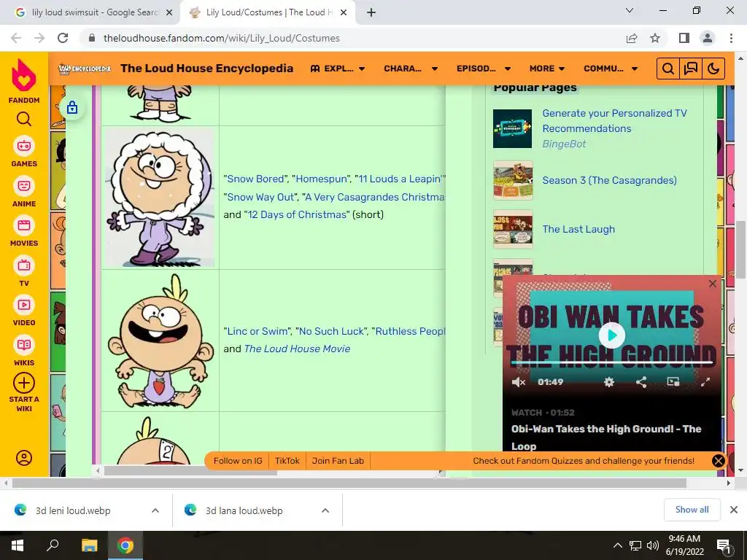Click The Loud House Encyclopedia logo
The height and width of the screenshot is (560, 747).
pos(85,69)
